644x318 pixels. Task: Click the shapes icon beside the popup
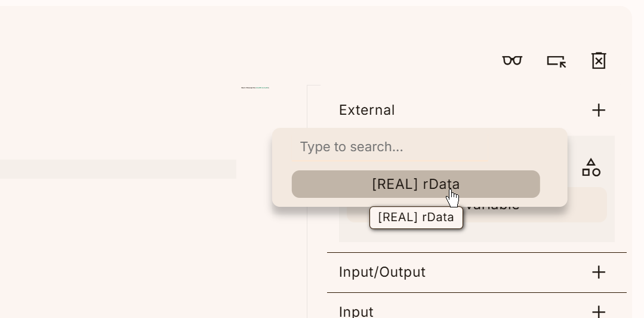coord(591,168)
